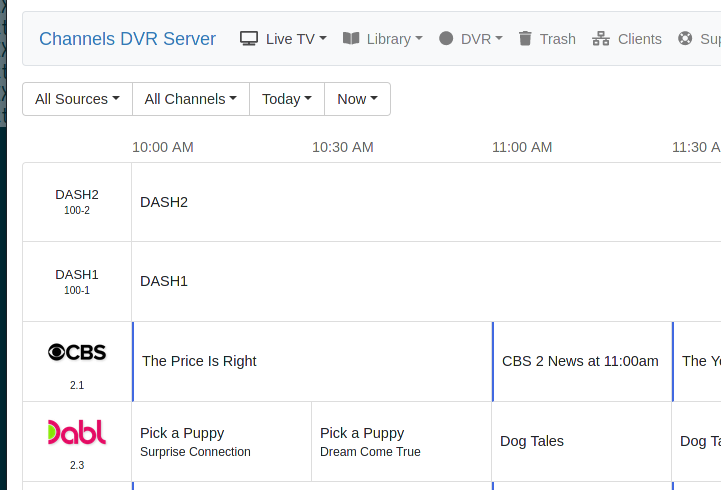Click the Support lifebuoy icon
The width and height of the screenshot is (721, 490).
pyautogui.click(x=685, y=39)
